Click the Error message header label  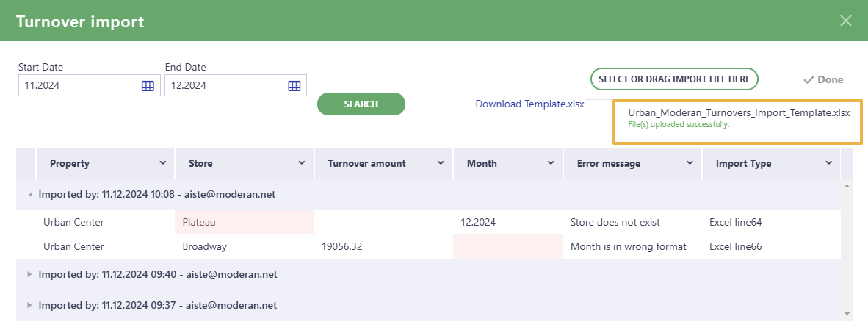[608, 163]
